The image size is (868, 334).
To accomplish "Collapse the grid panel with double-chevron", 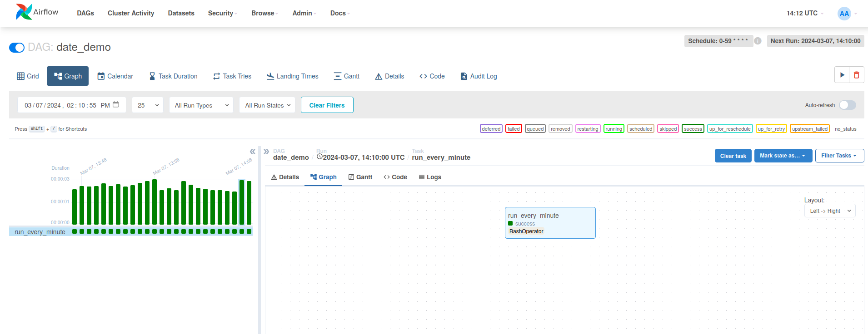I will (x=252, y=152).
